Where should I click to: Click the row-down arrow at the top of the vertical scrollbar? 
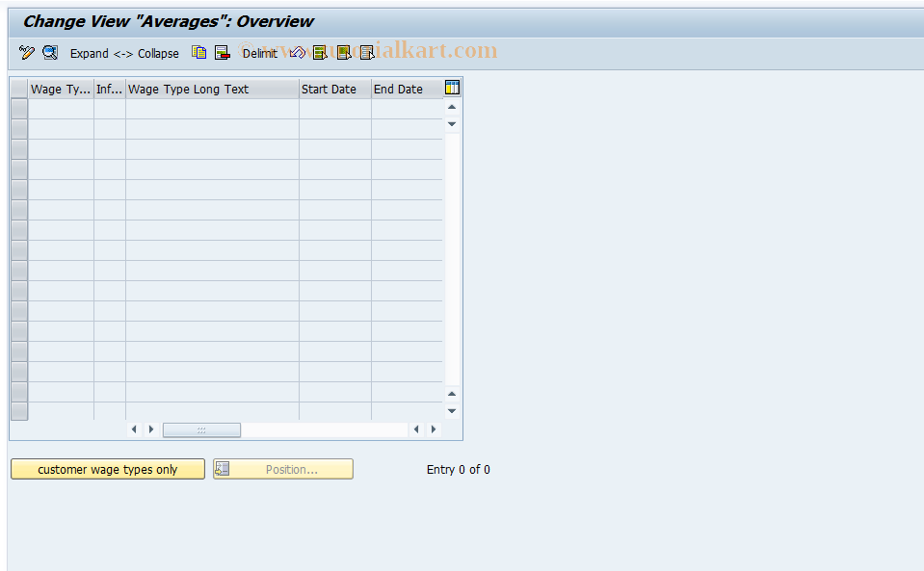click(x=452, y=124)
